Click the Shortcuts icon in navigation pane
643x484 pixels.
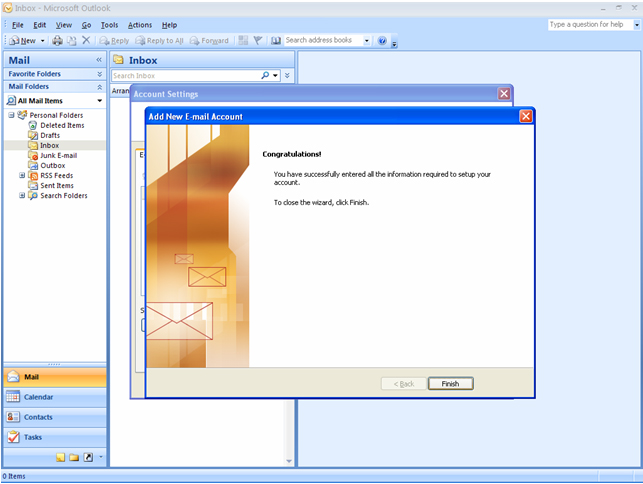point(87,457)
